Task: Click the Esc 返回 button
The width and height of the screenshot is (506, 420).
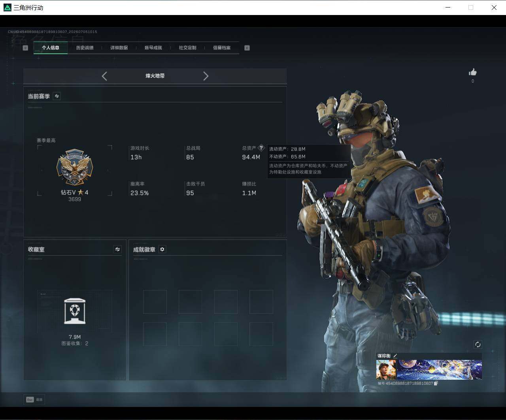Action: pyautogui.click(x=34, y=399)
